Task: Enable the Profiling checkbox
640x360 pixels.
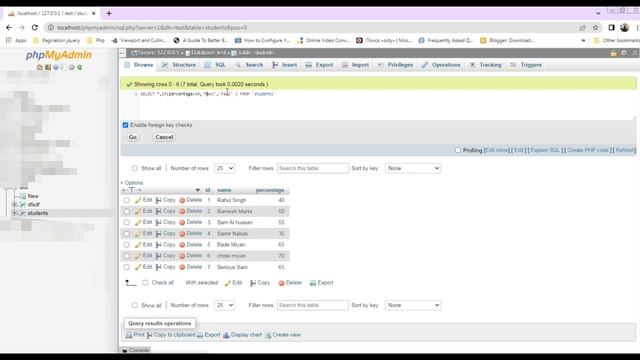Action: (458, 150)
